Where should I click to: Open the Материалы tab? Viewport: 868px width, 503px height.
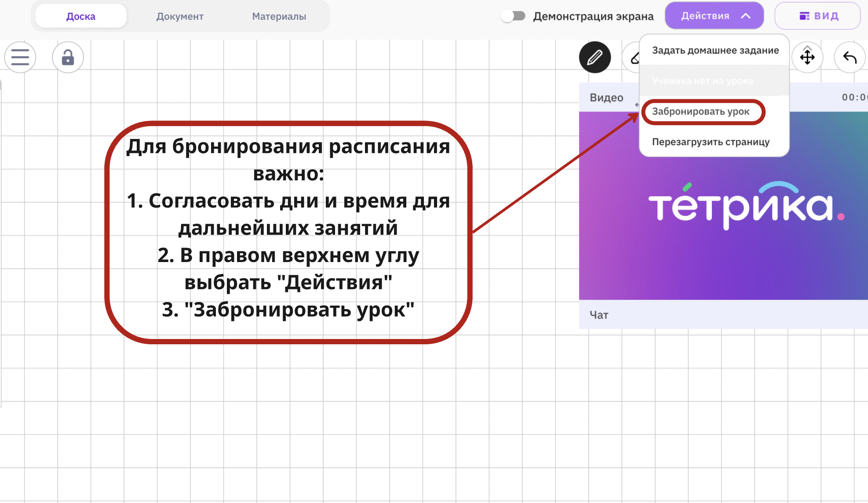[x=279, y=16]
